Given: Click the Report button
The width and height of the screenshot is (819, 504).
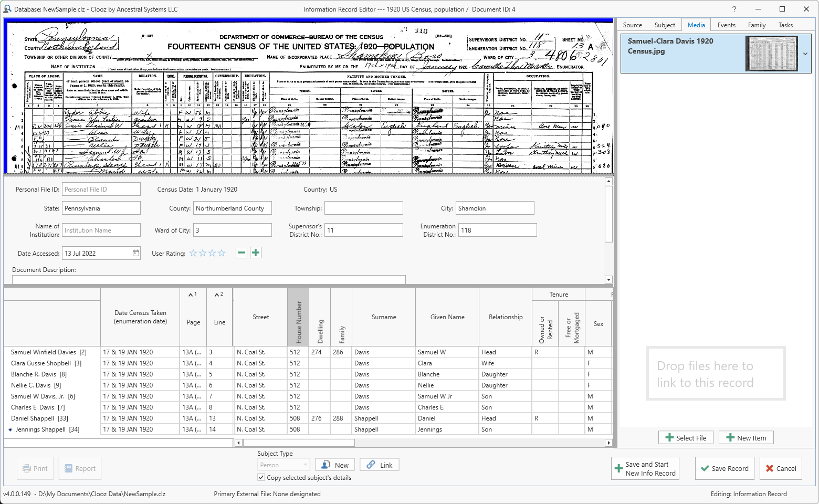Looking at the screenshot, I should click(x=80, y=468).
